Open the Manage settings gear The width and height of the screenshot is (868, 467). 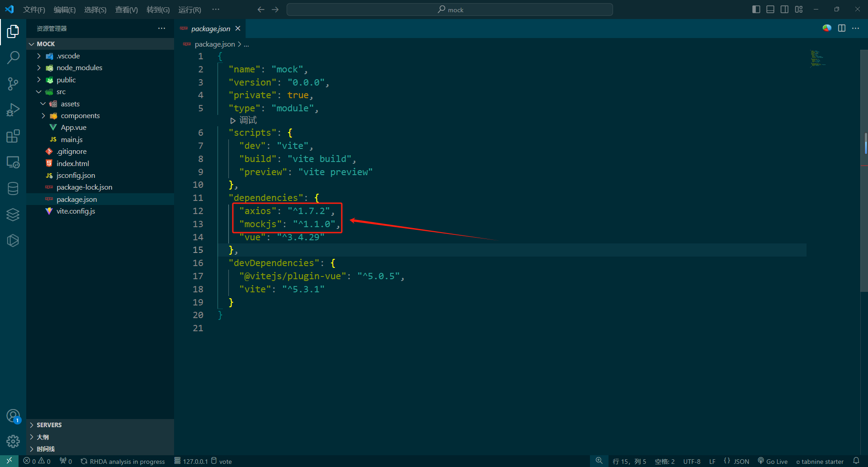(13, 441)
